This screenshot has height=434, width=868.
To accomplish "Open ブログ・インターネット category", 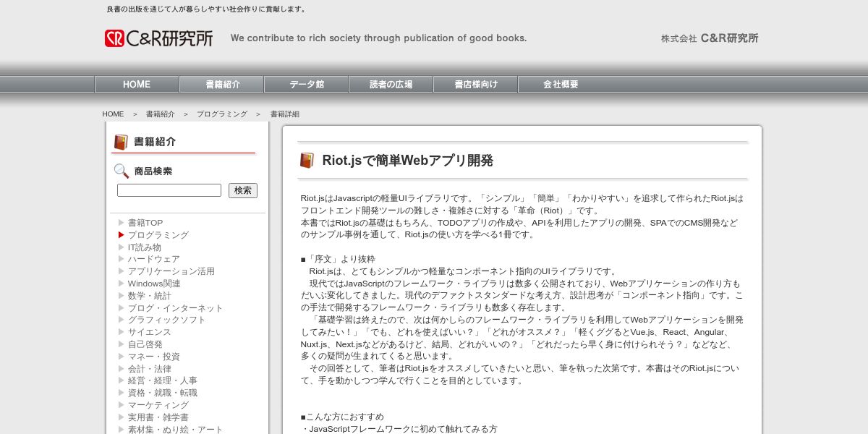I will [x=176, y=308].
